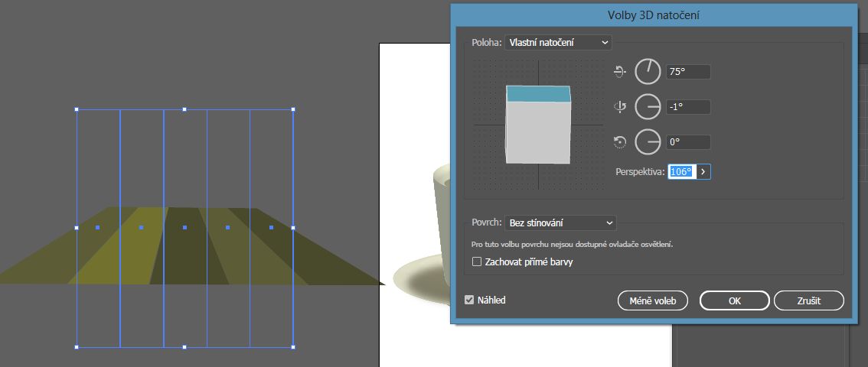Click the Z-axis rotation dial
The width and height of the screenshot is (868, 367).
pos(648,141)
